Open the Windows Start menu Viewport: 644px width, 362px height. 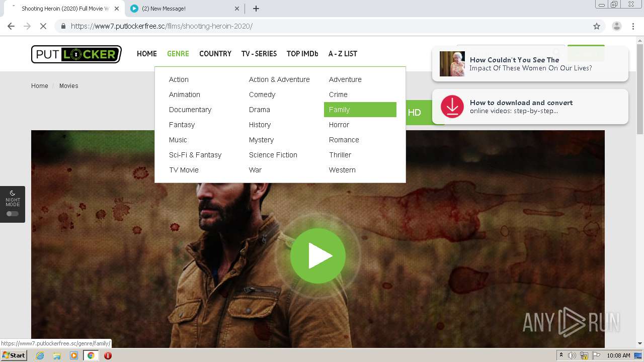14,355
